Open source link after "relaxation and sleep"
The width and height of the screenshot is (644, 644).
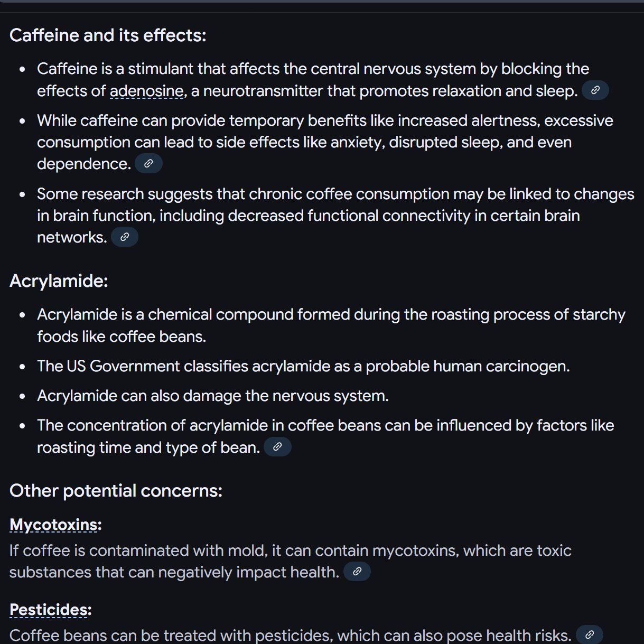595,90
